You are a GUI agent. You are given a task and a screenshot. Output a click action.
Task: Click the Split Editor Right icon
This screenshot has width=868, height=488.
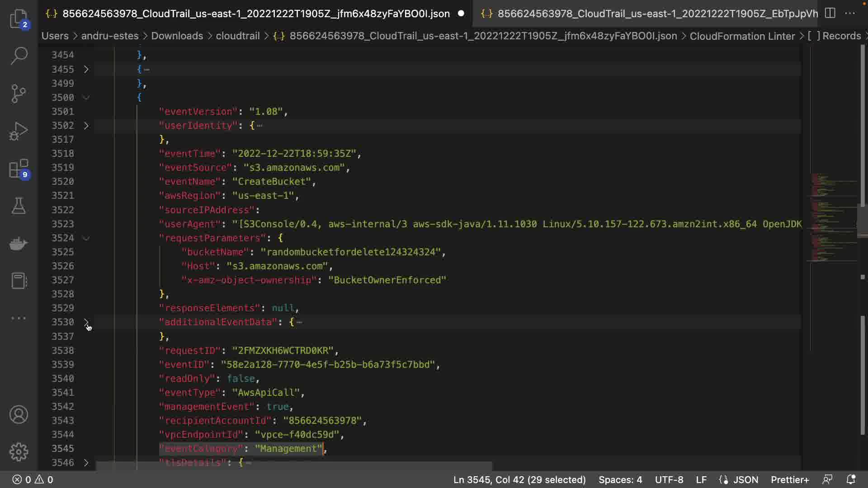(830, 13)
